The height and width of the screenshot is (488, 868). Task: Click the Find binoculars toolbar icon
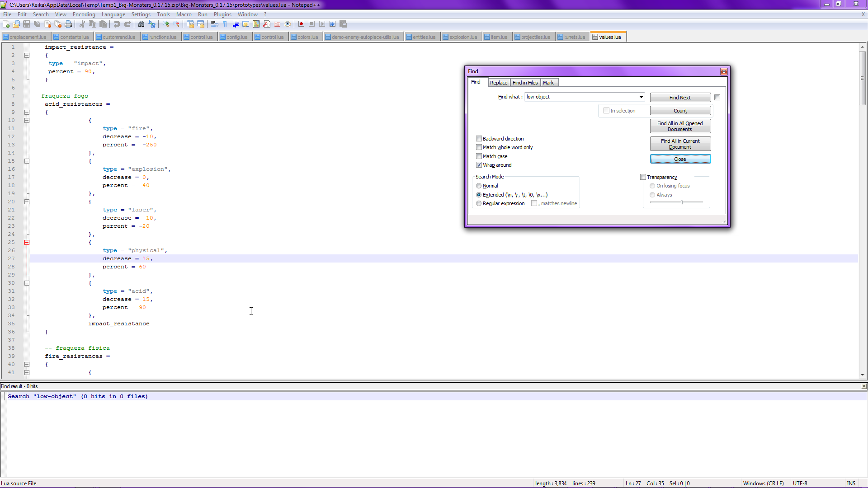(x=141, y=24)
